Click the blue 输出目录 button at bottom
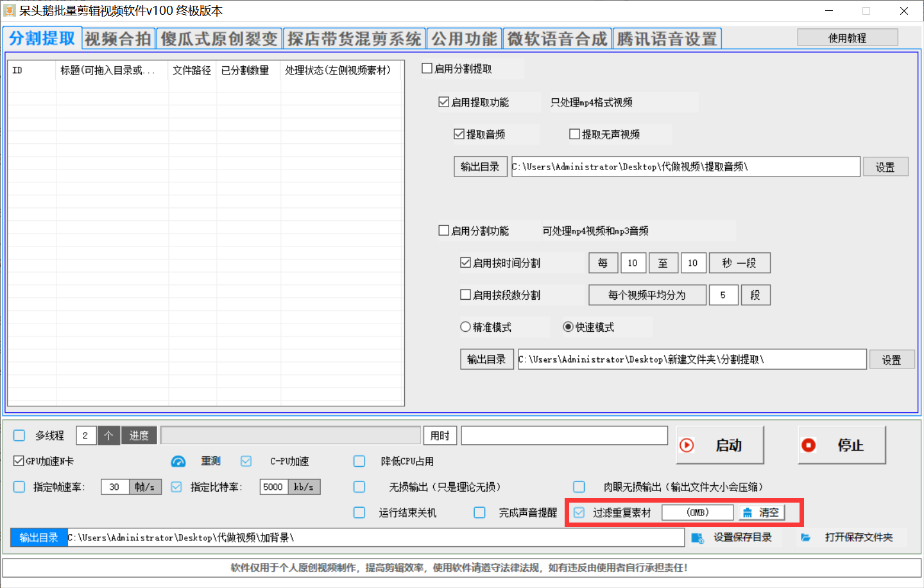The image size is (924, 588). point(38,537)
